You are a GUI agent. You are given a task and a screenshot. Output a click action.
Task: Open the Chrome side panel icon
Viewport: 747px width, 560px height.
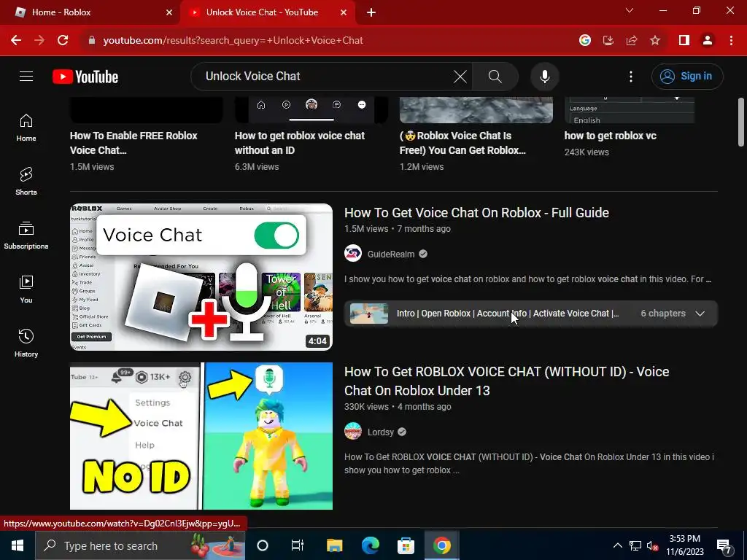point(684,41)
